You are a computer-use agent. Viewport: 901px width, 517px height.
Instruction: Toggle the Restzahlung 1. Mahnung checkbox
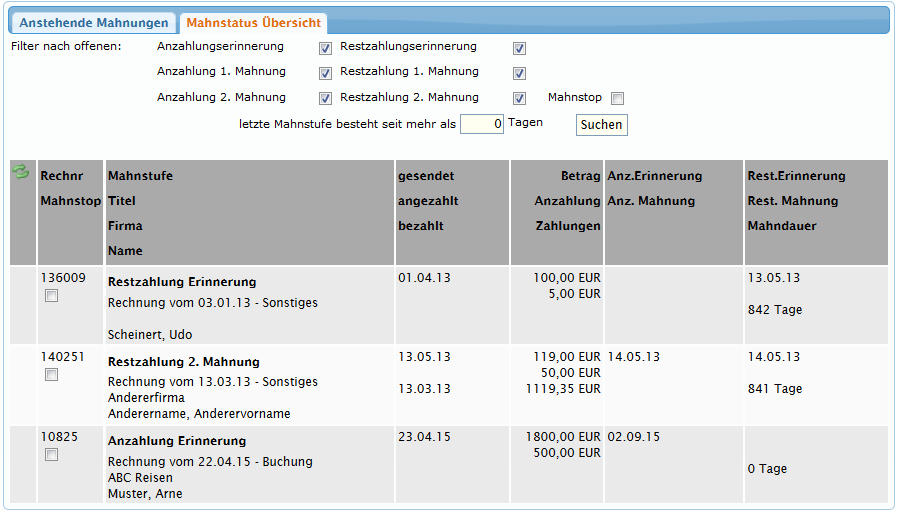tap(519, 73)
